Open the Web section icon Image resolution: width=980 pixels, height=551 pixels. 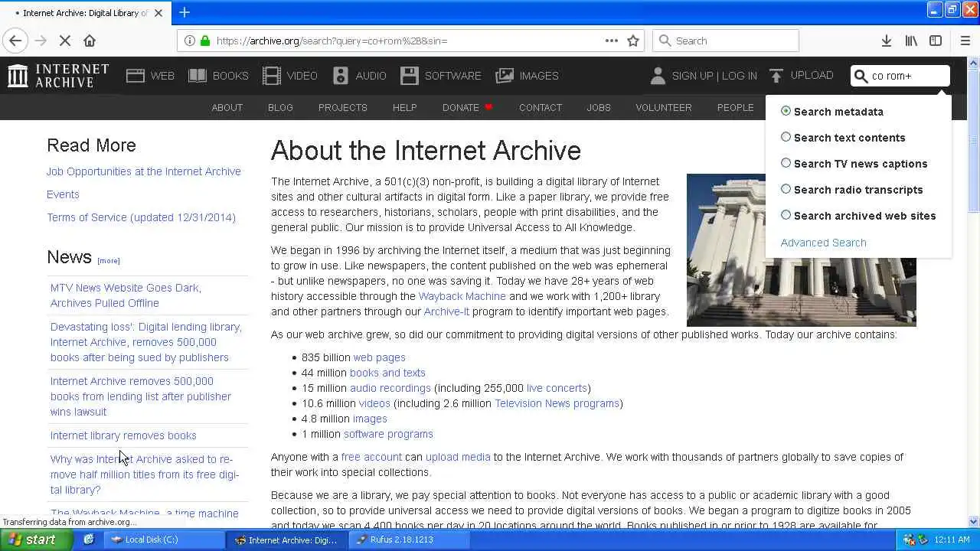point(136,76)
